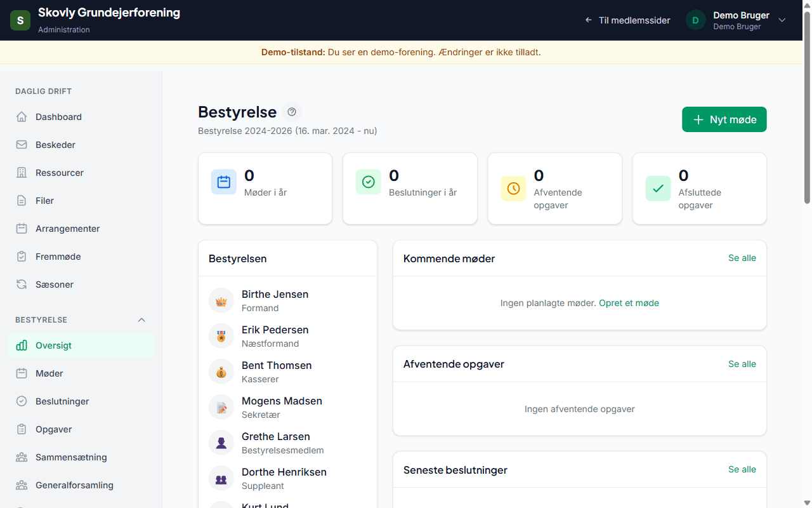The image size is (812, 508).
Task: Click the name Birthe Jensen
Action: 275,294
